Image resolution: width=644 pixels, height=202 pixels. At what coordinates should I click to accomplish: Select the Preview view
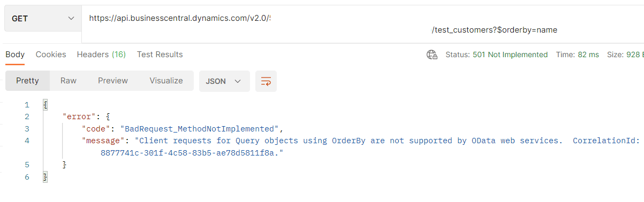(x=113, y=81)
